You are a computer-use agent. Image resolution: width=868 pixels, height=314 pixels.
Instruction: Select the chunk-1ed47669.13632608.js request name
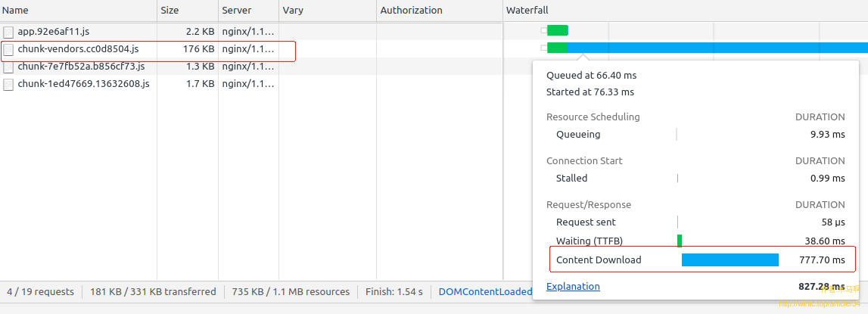(x=83, y=84)
